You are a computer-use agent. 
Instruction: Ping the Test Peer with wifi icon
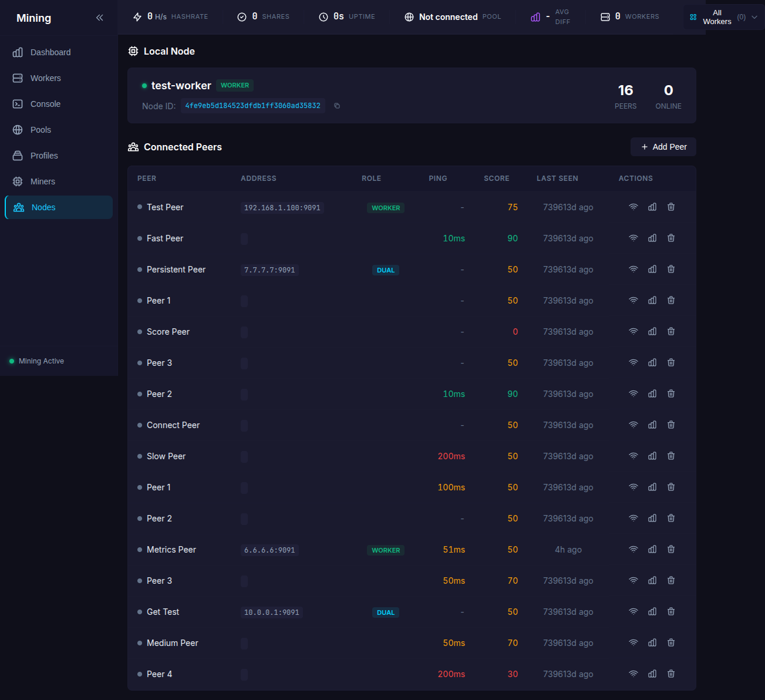633,207
